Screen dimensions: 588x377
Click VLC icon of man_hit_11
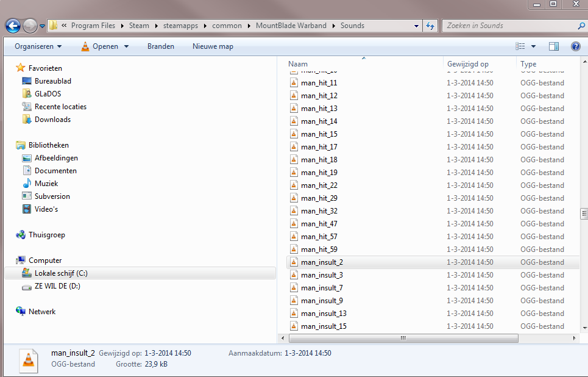[x=294, y=82]
